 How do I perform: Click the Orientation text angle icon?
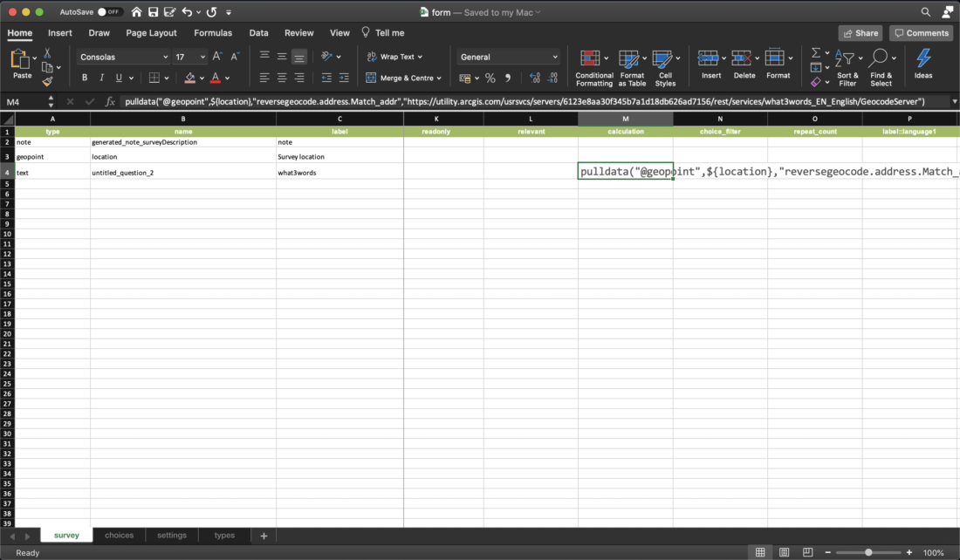(327, 57)
